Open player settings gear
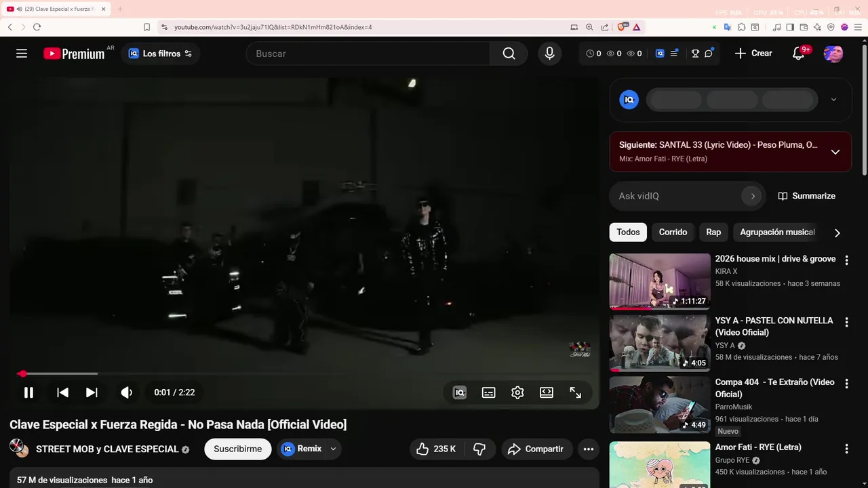 [x=517, y=392]
